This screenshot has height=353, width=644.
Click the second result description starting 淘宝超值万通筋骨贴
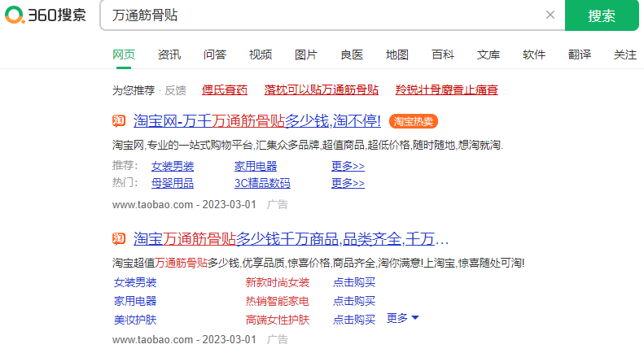318,263
